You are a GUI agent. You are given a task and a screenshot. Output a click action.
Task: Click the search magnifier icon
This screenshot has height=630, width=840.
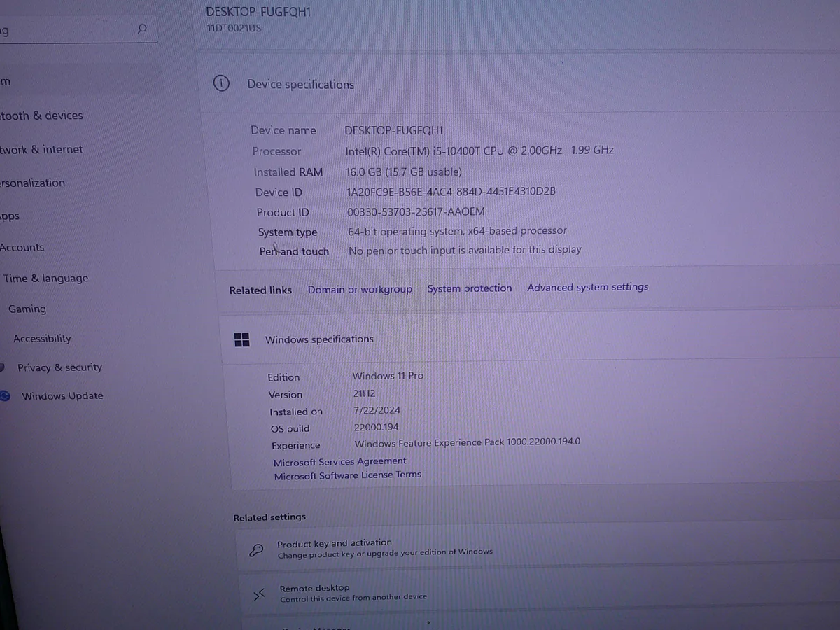point(142,29)
